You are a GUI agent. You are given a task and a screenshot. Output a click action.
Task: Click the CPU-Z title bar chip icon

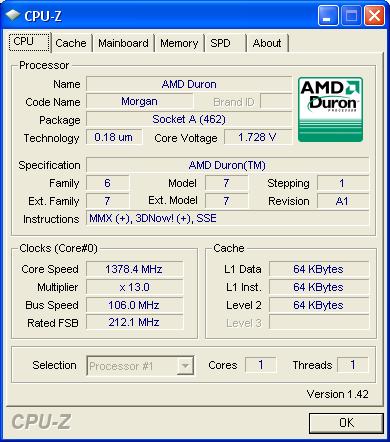(13, 15)
